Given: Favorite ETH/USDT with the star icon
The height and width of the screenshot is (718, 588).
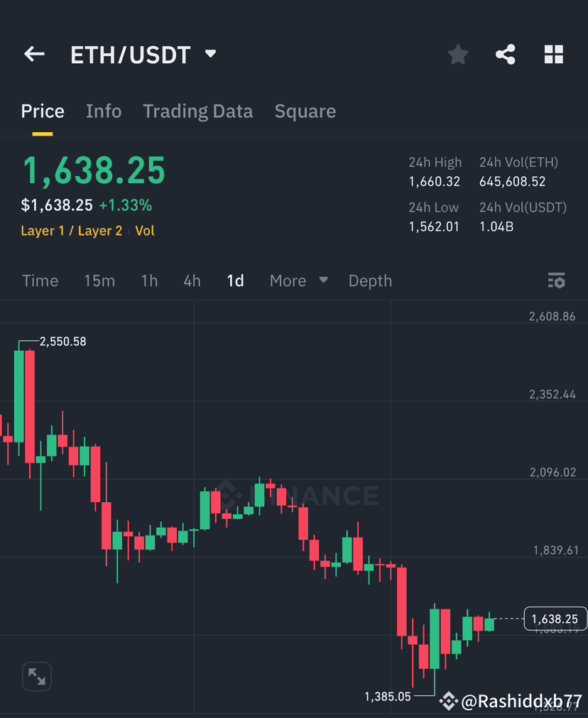Looking at the screenshot, I should [x=457, y=54].
